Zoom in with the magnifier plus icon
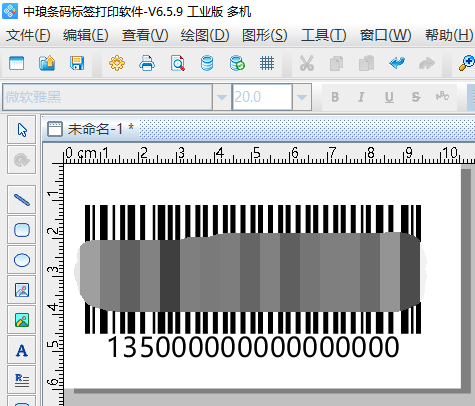The width and height of the screenshot is (475, 406). tap(466, 63)
